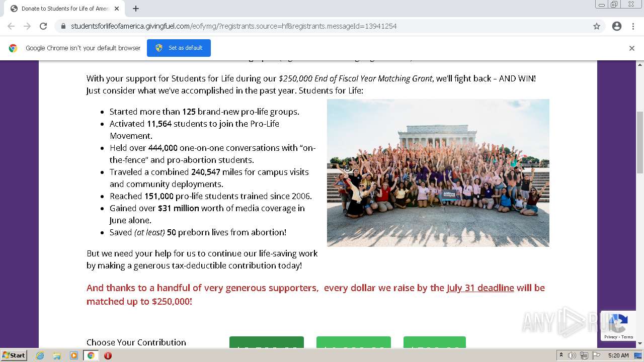Click "Traveled a combined 240,547 miles" bullet
The height and width of the screenshot is (362, 644).
(209, 178)
